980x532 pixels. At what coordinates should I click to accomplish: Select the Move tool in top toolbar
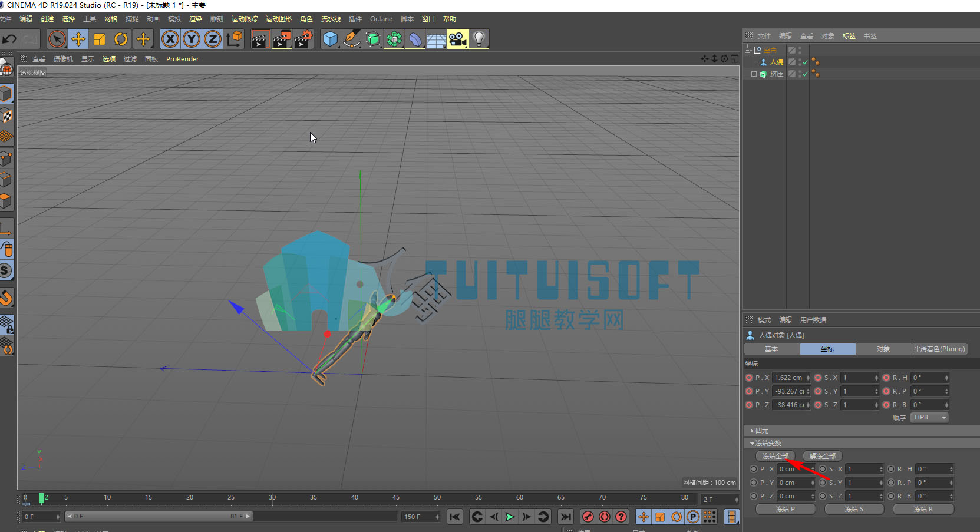coord(78,39)
